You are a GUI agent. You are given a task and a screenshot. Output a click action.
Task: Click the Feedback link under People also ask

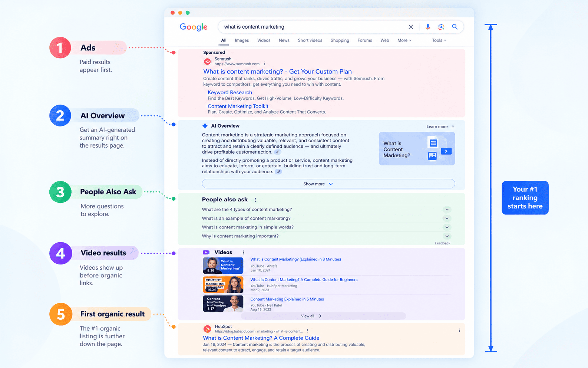click(442, 243)
